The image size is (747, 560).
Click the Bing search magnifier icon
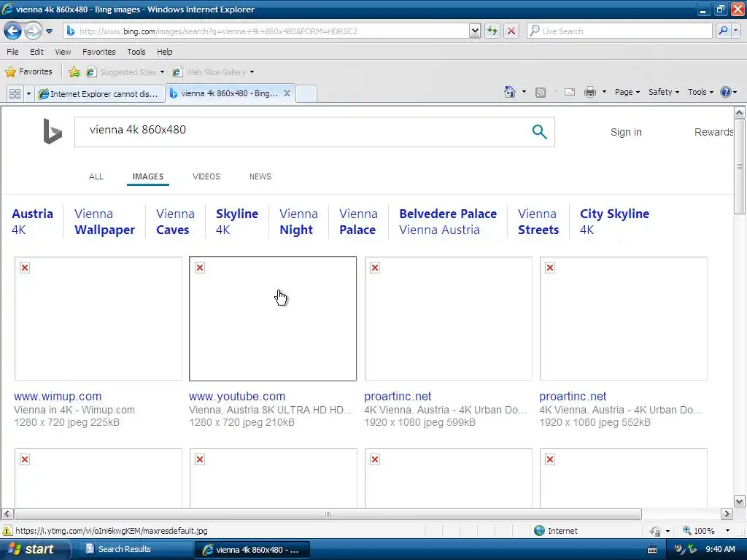pyautogui.click(x=539, y=131)
